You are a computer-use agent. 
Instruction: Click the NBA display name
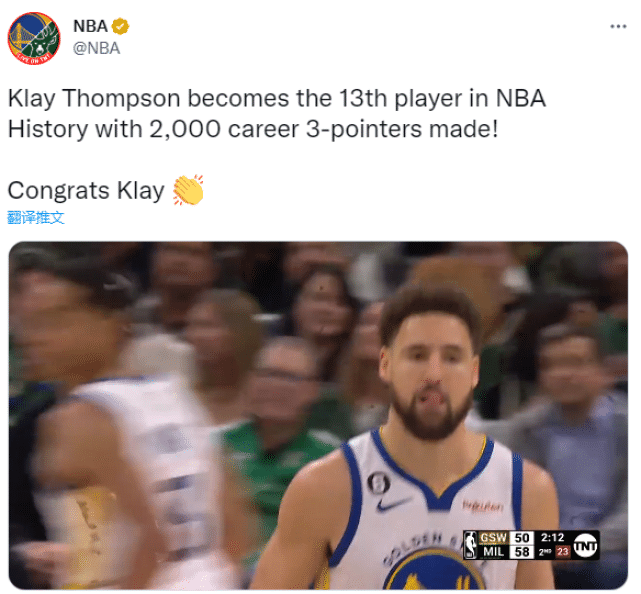(90, 26)
